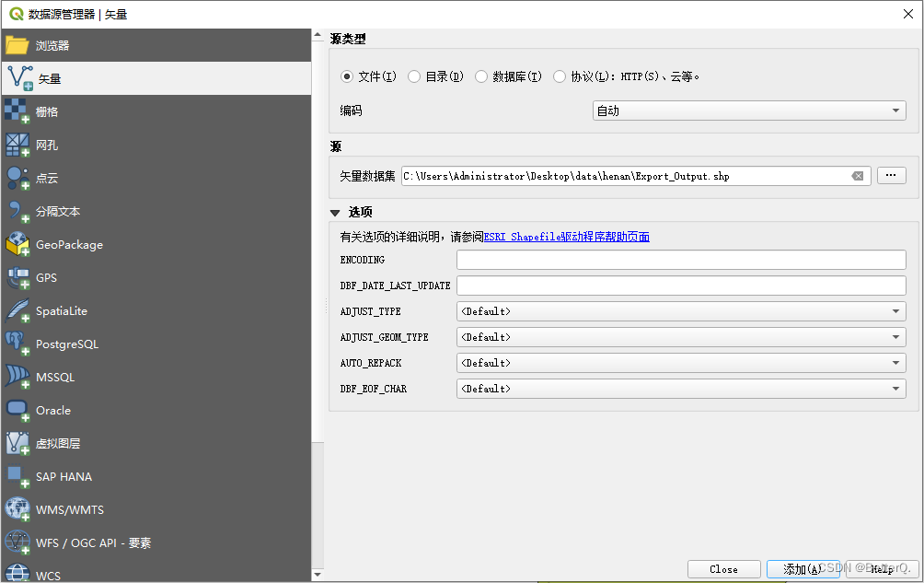The image size is (924, 583).
Task: Click the sidebar scroll-up arrow
Action: (x=318, y=35)
